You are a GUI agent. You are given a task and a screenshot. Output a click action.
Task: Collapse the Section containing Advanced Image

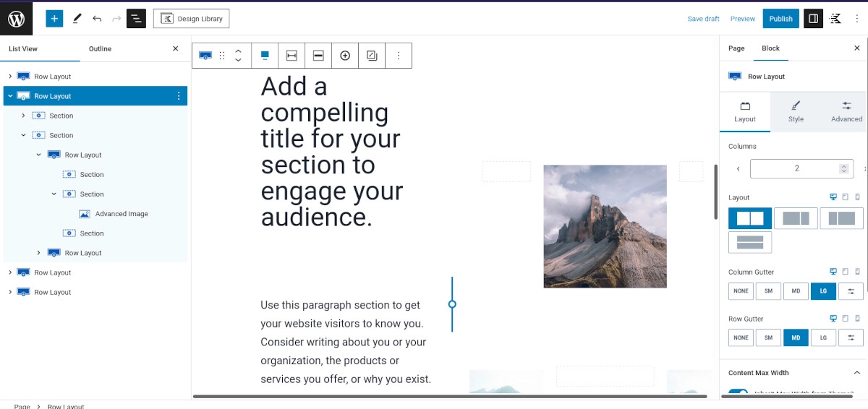[x=54, y=194]
